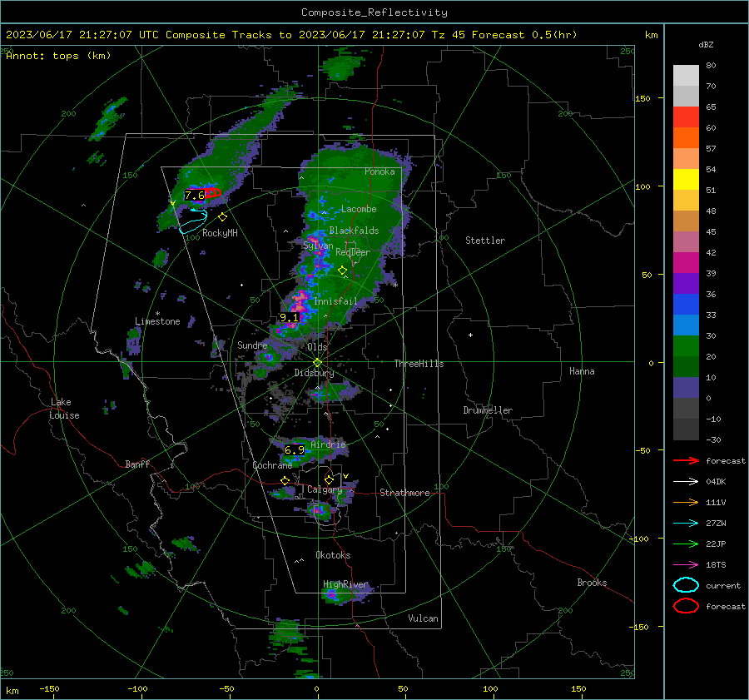The width and height of the screenshot is (749, 700).
Task: Click the 'current' legend label
Action: [723, 585]
